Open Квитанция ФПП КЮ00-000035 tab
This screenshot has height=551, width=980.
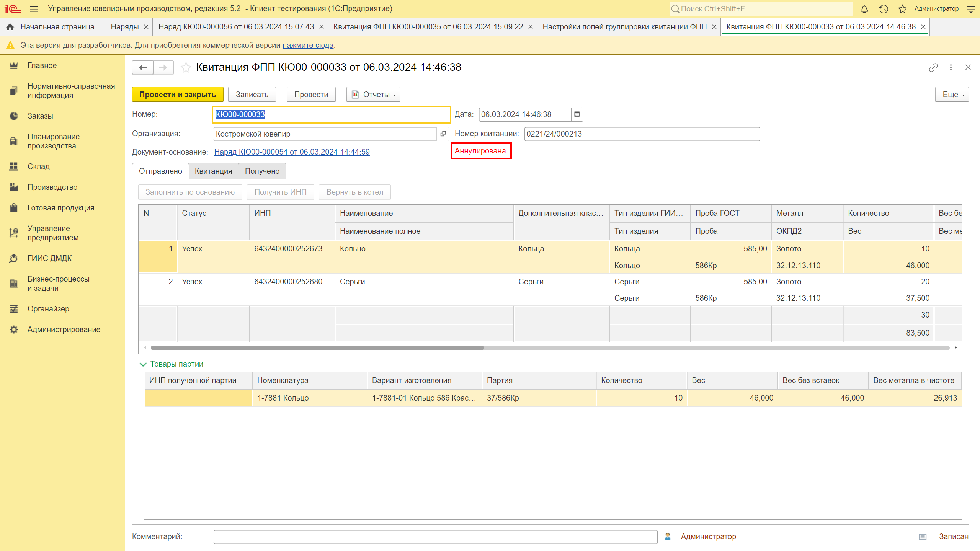tap(428, 27)
